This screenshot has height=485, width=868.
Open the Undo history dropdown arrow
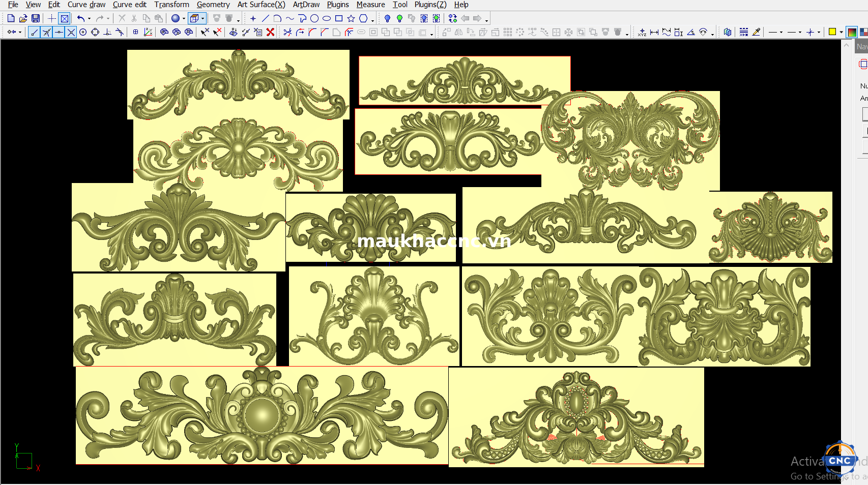[89, 19]
